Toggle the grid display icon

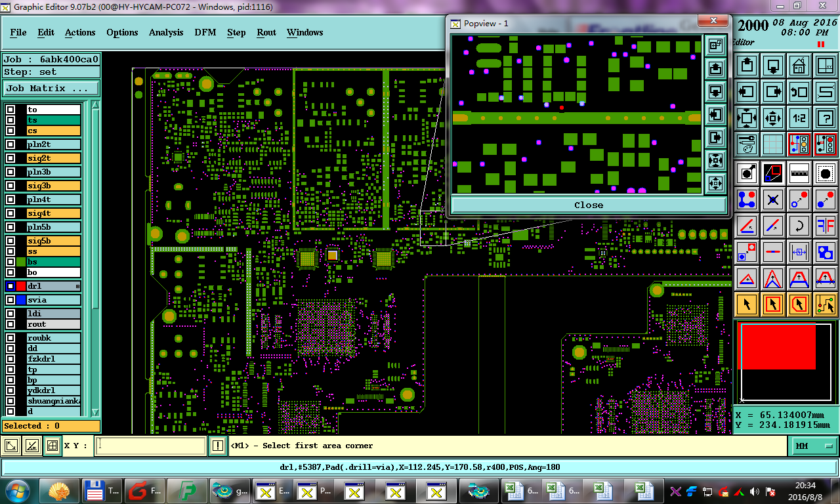click(x=773, y=144)
